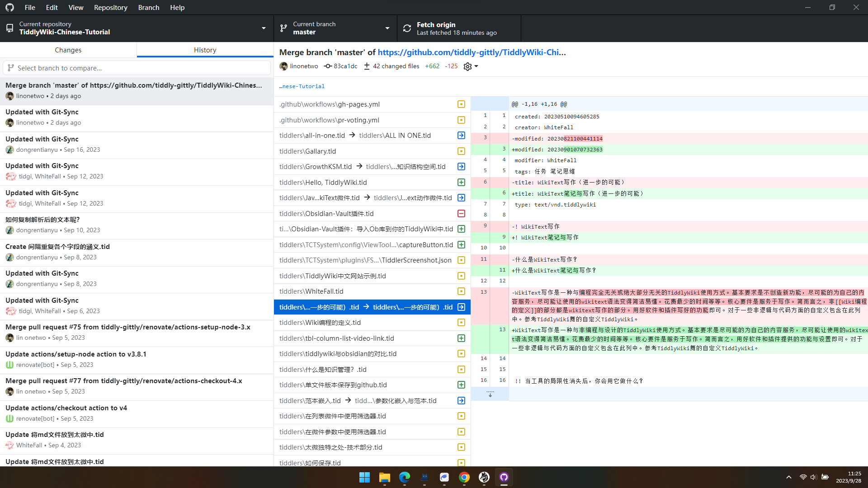Open the Repository menu
Viewport: 868px width, 488px height.
pos(110,7)
